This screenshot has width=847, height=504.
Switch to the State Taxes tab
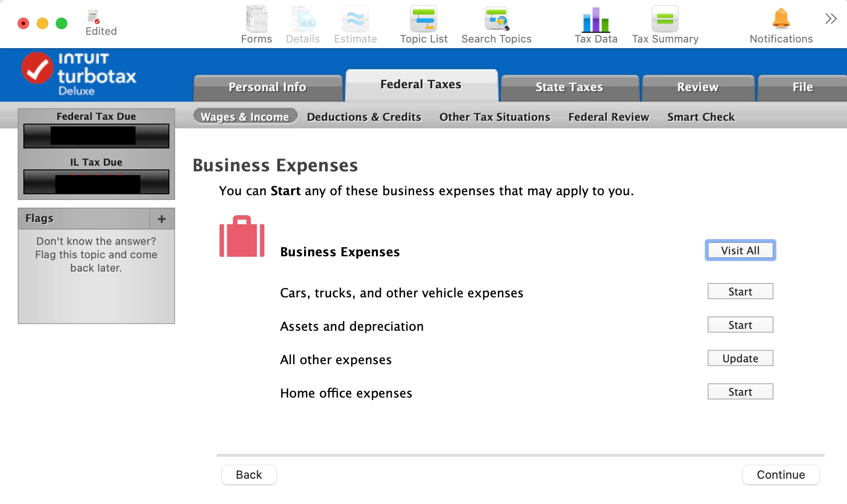[569, 87]
